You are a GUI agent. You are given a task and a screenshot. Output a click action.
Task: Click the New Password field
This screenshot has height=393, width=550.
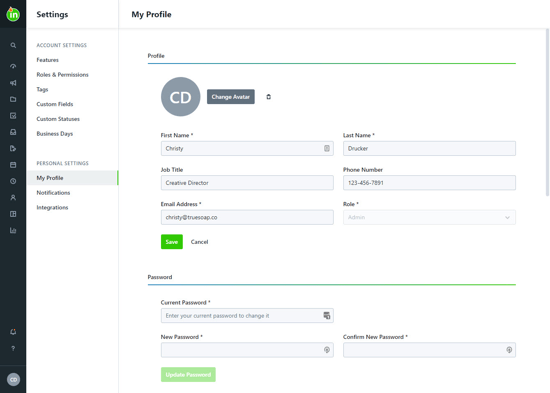(247, 350)
